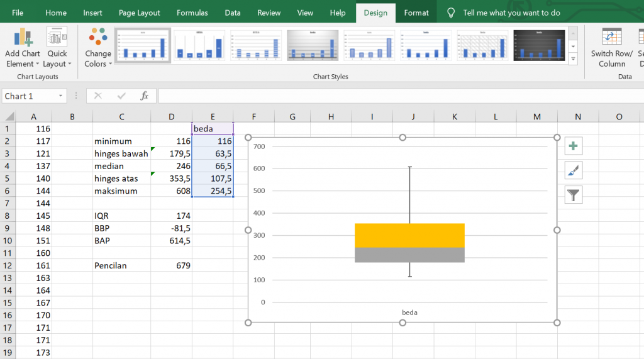The width and height of the screenshot is (644, 359).
Task: Click the formula bar Cancel X icon
Action: tap(97, 96)
